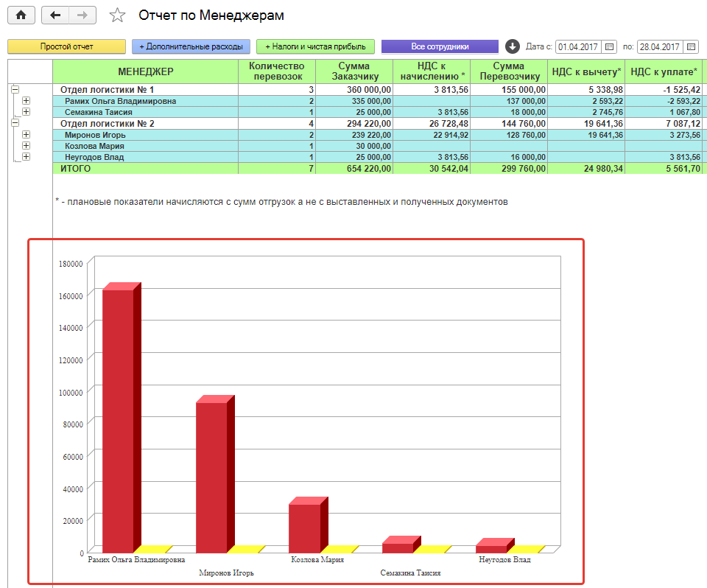
Task: Go to the home page icon
Action: click(x=21, y=15)
